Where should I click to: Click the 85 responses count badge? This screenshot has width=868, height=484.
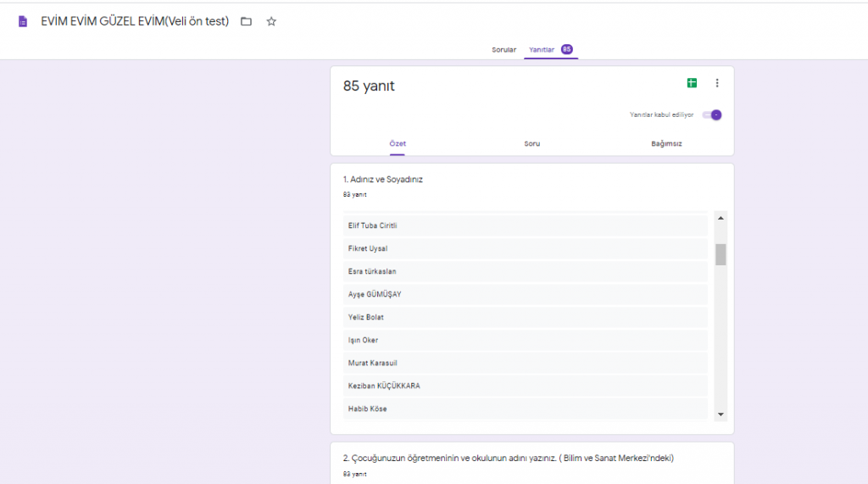click(566, 49)
